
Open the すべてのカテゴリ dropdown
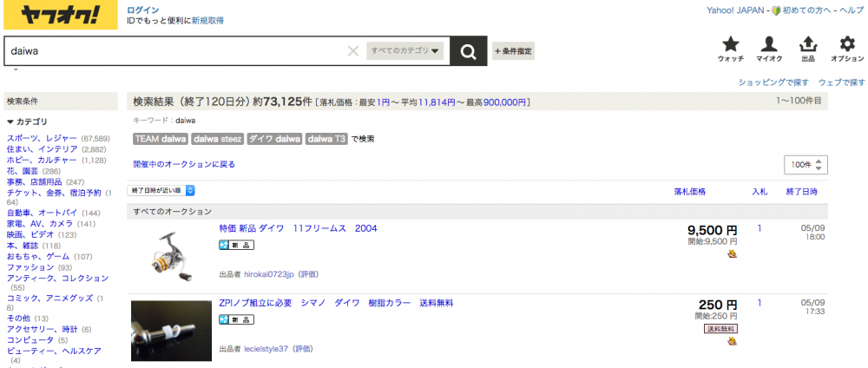(404, 51)
